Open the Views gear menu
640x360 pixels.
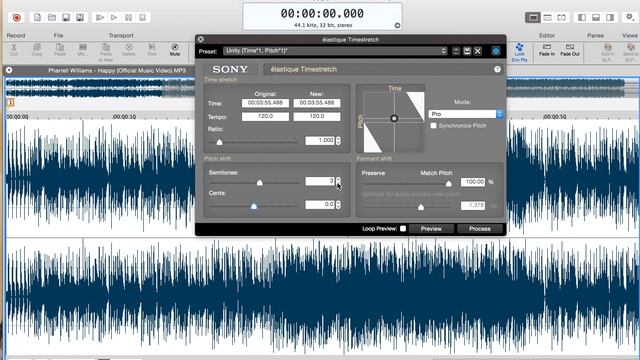tap(630, 17)
